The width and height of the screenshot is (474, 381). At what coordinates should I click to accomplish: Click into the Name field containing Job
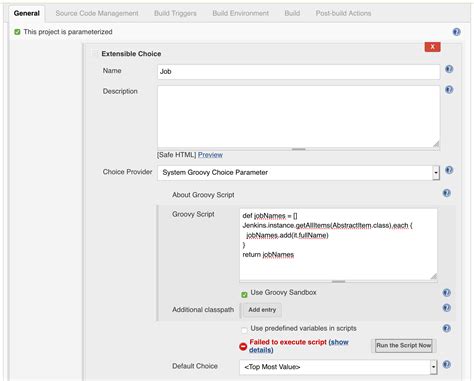point(298,72)
